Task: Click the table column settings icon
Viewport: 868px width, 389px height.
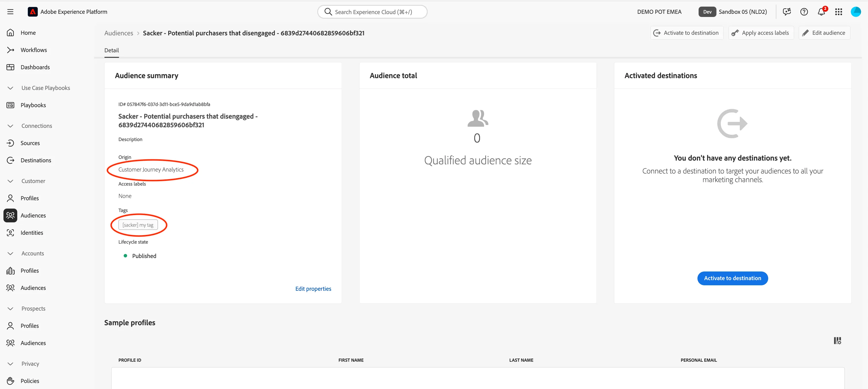Action: [x=837, y=340]
